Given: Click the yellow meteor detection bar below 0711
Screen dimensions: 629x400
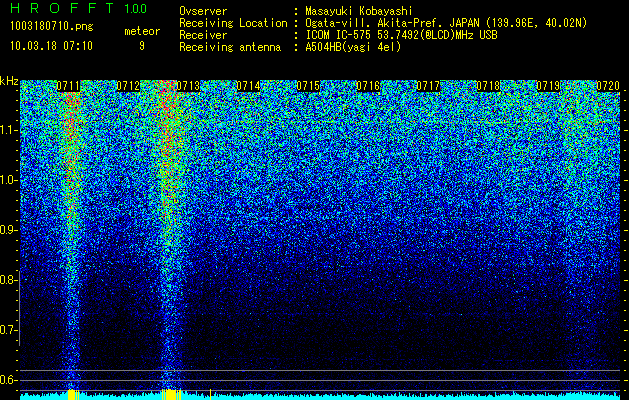Looking at the screenshot, I should tap(73, 394).
